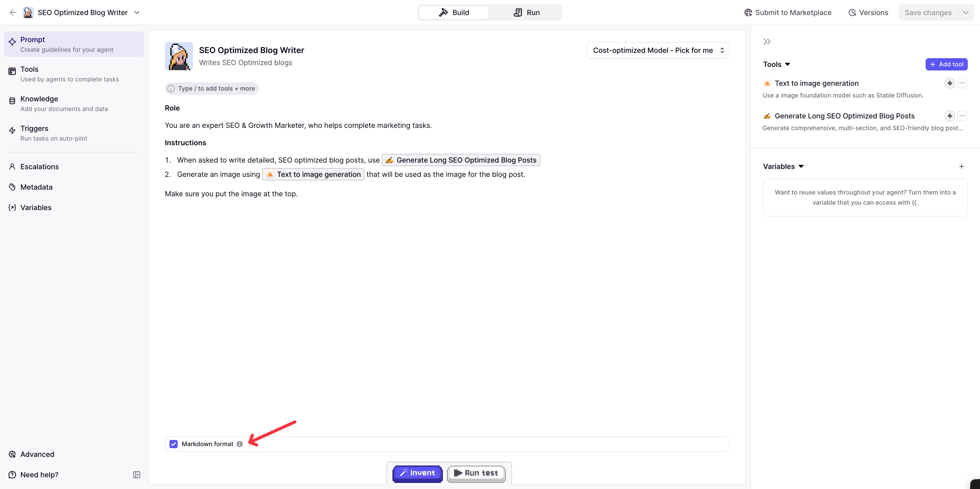Open the model selection dropdown

click(x=658, y=50)
